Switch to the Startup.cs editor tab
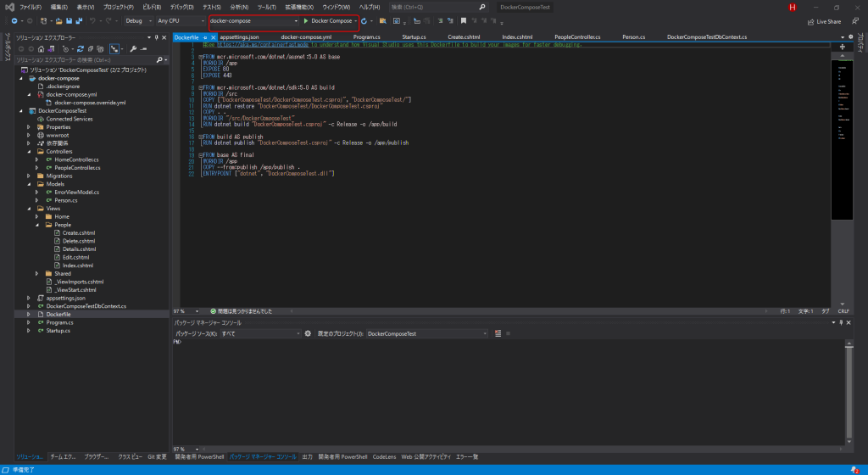The image size is (868, 475). point(414,37)
